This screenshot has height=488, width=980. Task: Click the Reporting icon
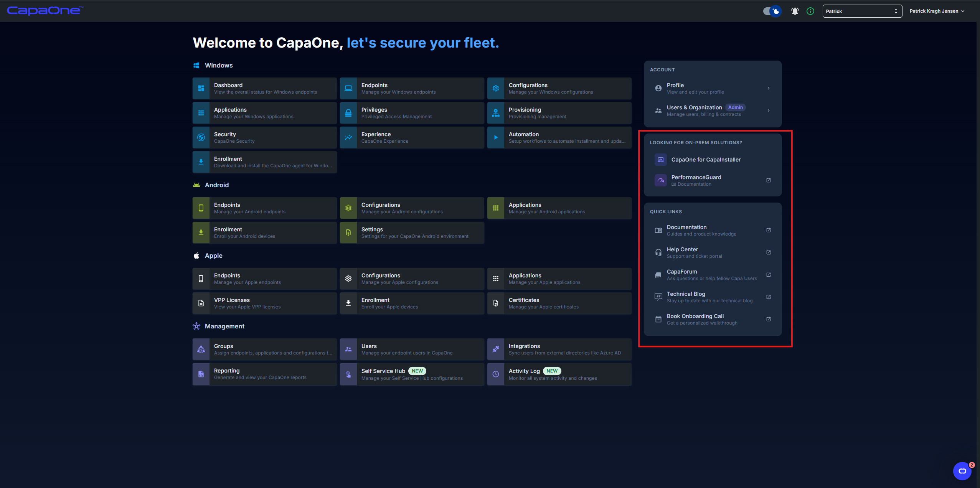click(201, 374)
